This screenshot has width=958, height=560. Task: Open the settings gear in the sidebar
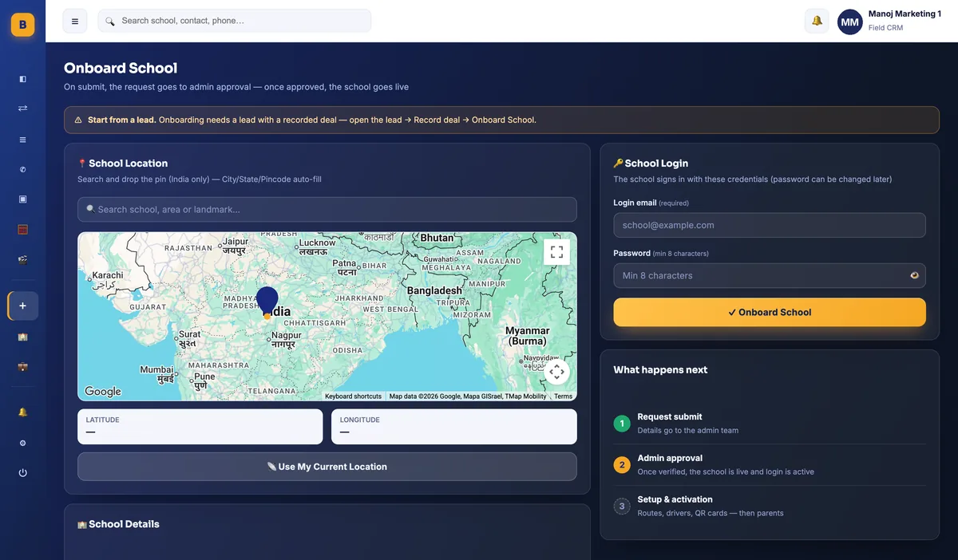point(22,443)
